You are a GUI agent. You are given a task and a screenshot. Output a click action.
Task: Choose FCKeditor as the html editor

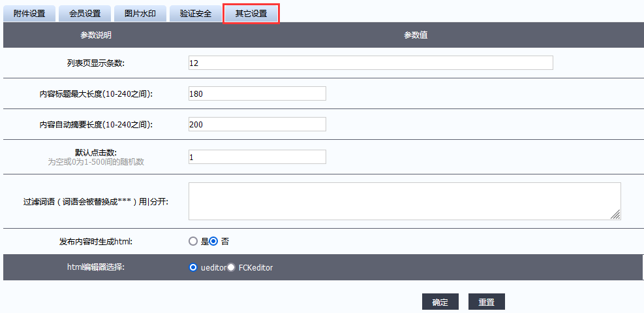[231, 267]
